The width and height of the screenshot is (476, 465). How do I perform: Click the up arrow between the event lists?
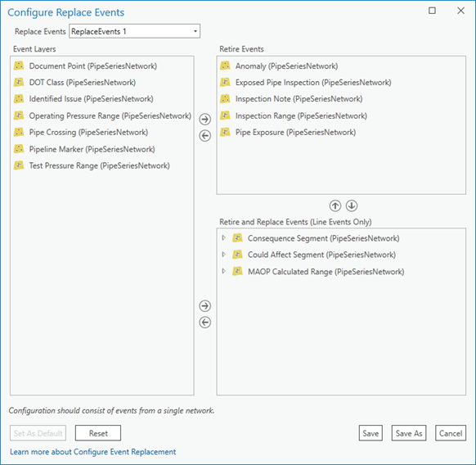coord(335,205)
